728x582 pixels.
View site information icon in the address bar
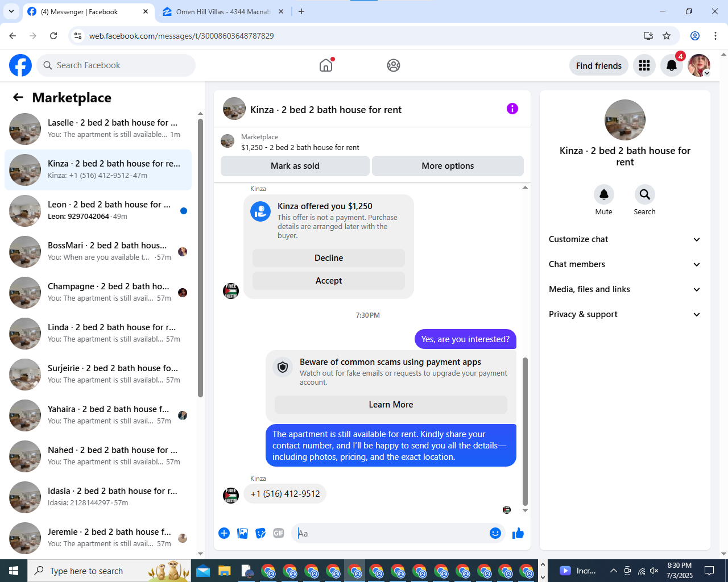click(78, 36)
